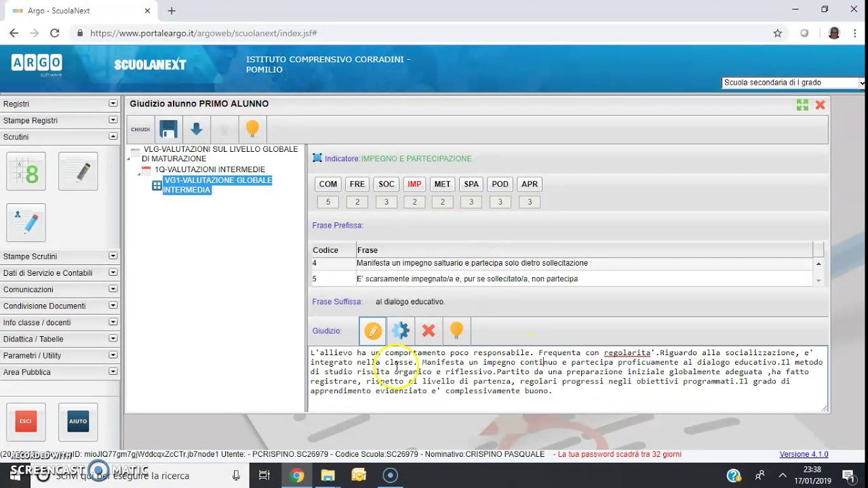Click the AIUTO help button
The width and height of the screenshot is (868, 488).
78,422
